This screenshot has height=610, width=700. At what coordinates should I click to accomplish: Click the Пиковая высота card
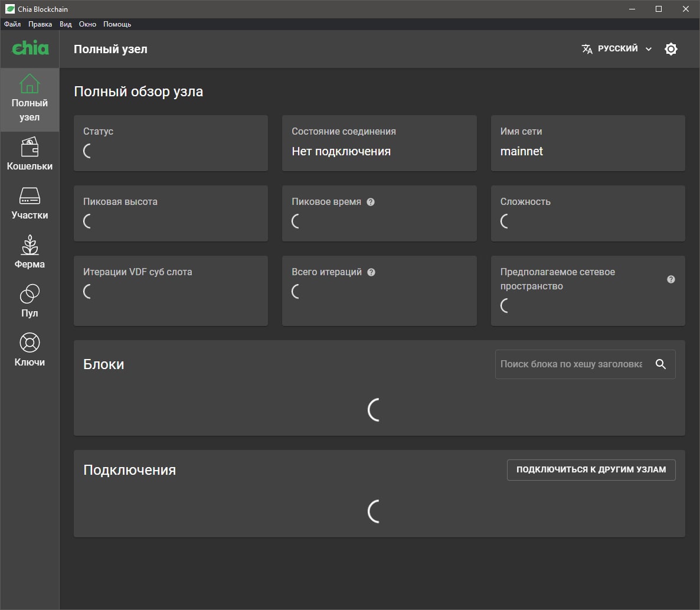[x=171, y=213]
